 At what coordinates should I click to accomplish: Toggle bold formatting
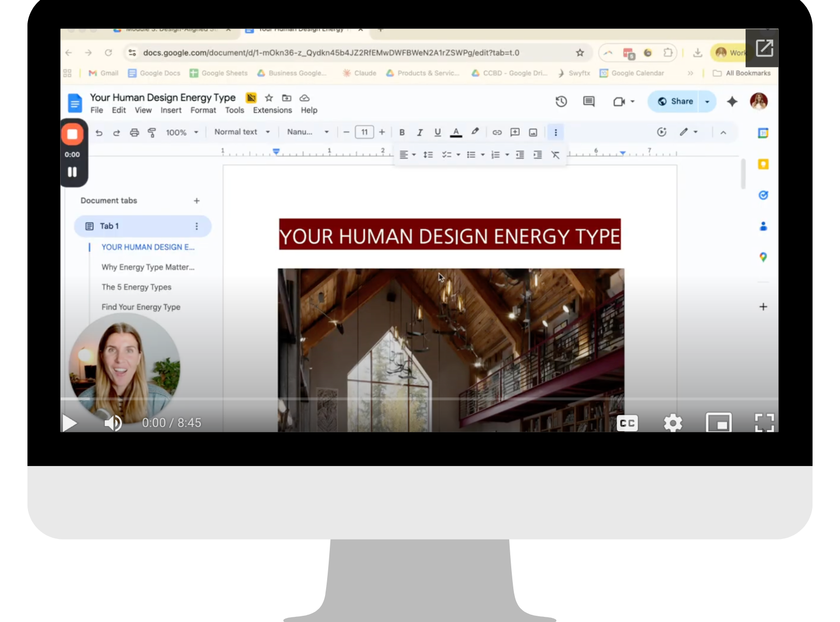(x=402, y=133)
